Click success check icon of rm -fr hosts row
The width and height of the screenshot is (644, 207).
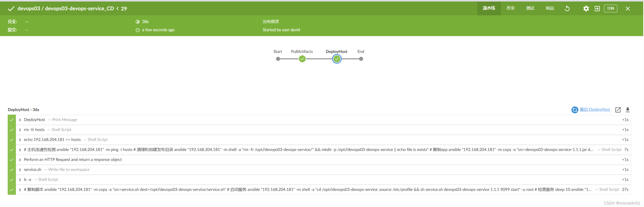tap(12, 130)
